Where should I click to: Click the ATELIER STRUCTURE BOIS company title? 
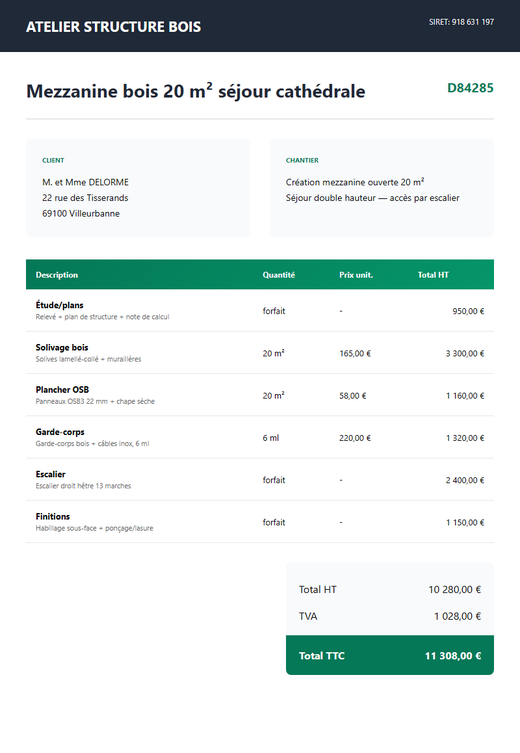113,27
